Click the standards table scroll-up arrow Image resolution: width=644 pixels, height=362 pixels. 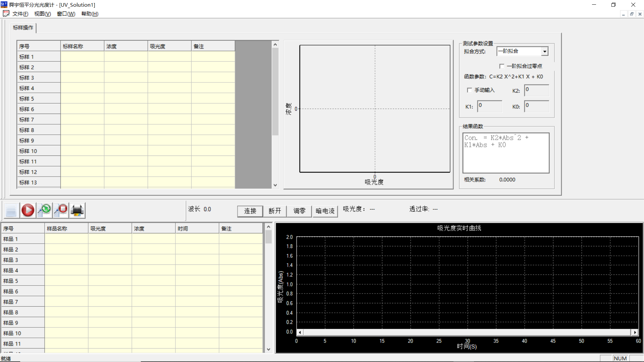275,45
